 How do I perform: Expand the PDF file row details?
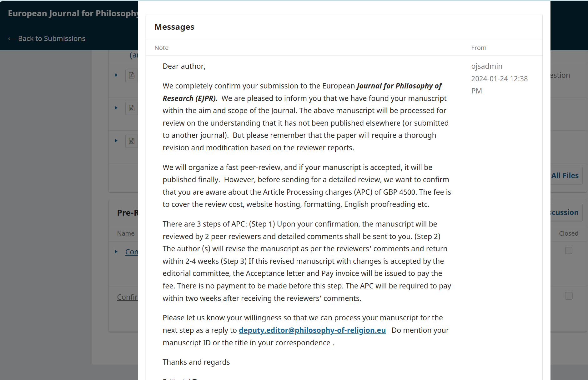(x=116, y=75)
